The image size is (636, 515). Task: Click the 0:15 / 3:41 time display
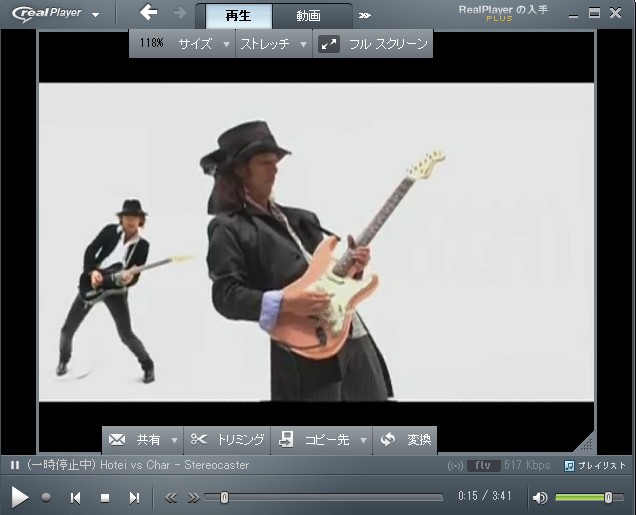click(x=485, y=496)
